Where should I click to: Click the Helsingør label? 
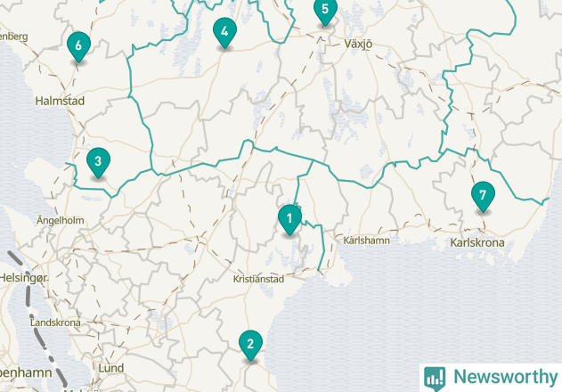(23, 278)
